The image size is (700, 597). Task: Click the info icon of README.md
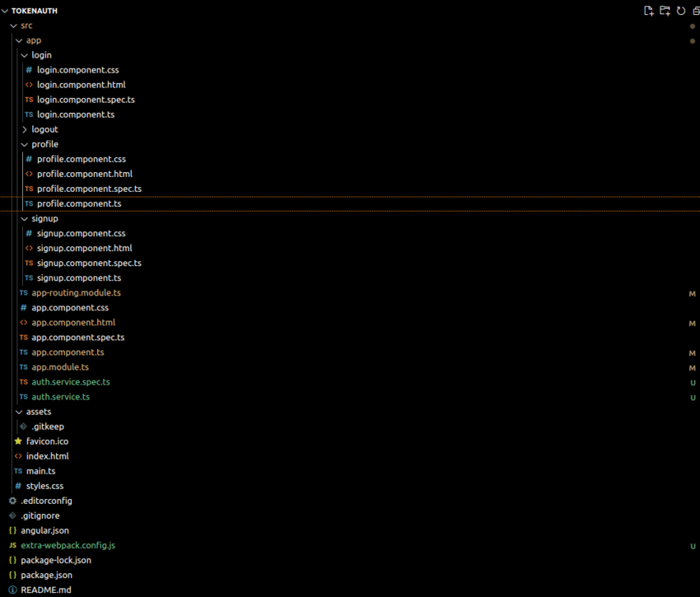13,590
